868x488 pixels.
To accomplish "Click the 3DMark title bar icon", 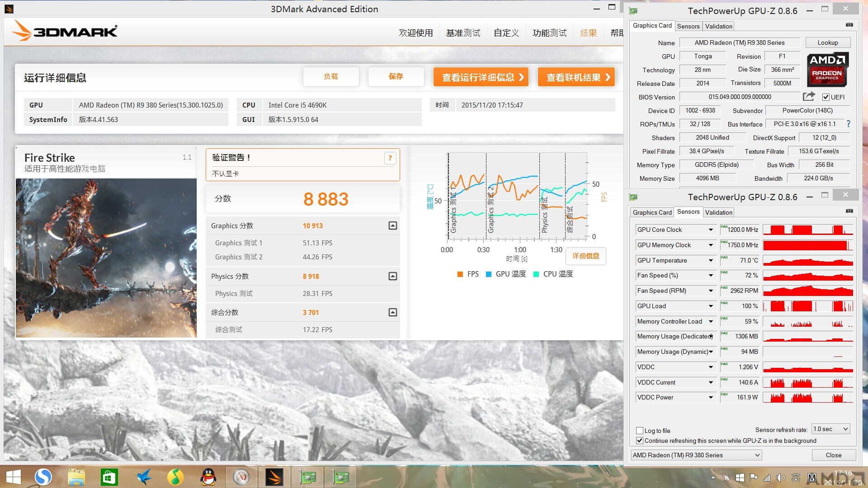I will 9,9.
